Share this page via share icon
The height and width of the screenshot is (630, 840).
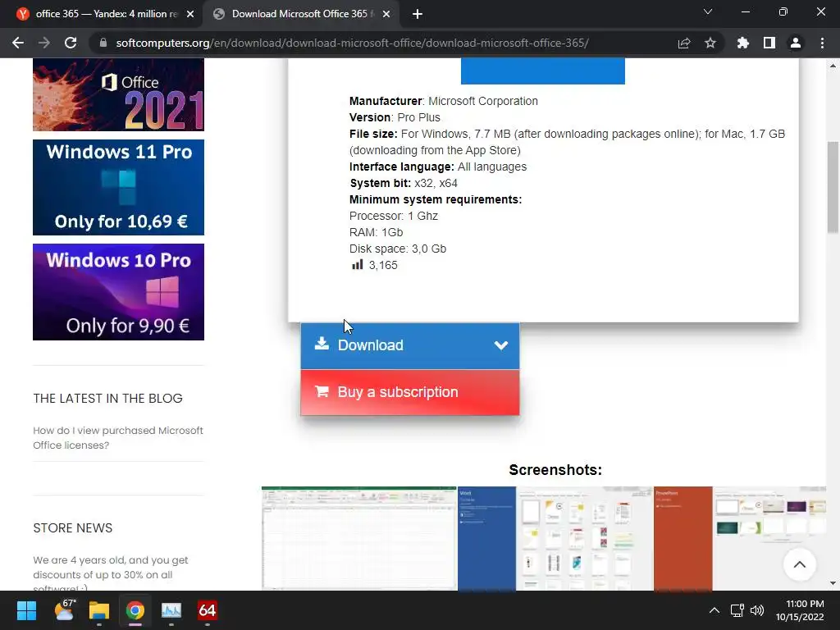(684, 43)
